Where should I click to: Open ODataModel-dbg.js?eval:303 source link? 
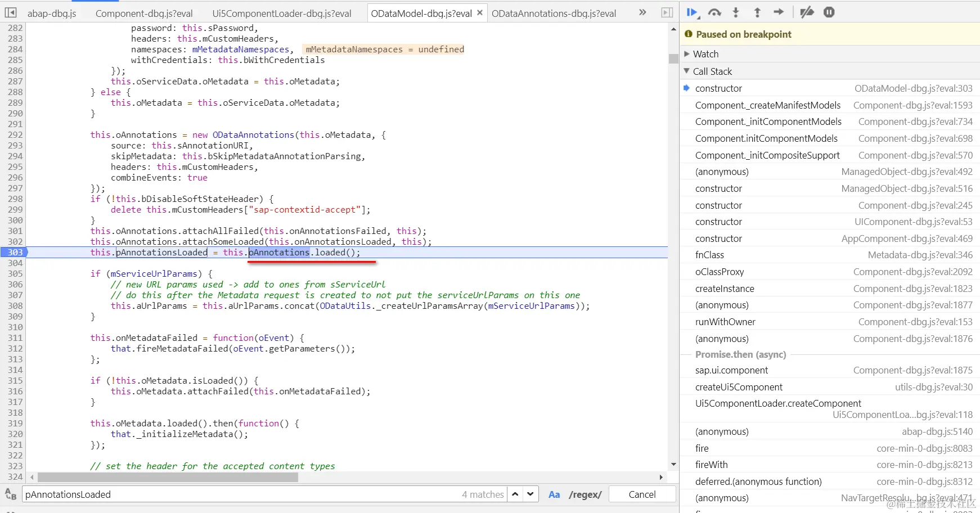click(x=913, y=88)
